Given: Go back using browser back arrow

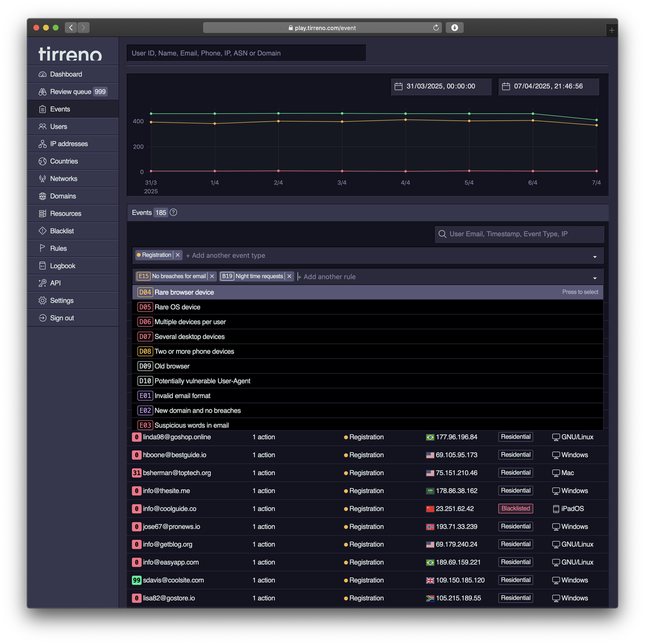Looking at the screenshot, I should [x=71, y=28].
